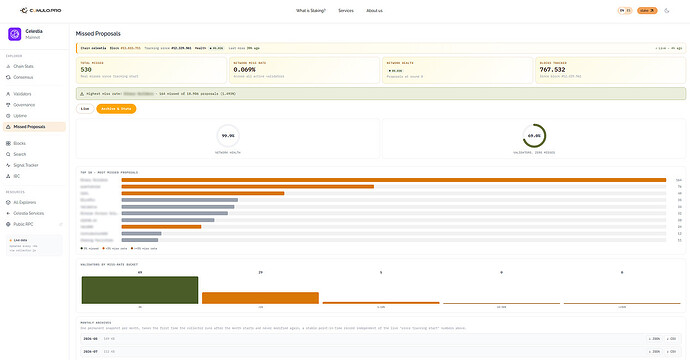This screenshot has height=360, width=690.
Task: Click the 2026-06 archive row label
Action: [x=90, y=339]
